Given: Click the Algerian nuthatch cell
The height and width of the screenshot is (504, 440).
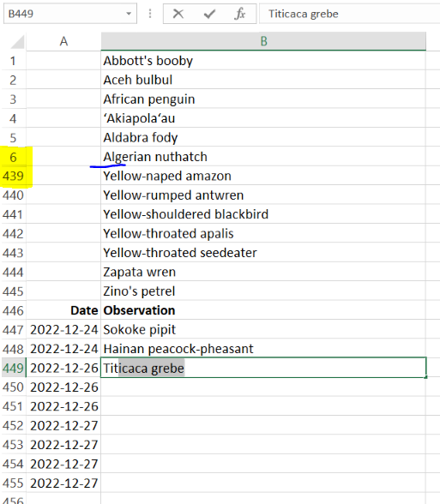Looking at the screenshot, I should click(x=263, y=157).
